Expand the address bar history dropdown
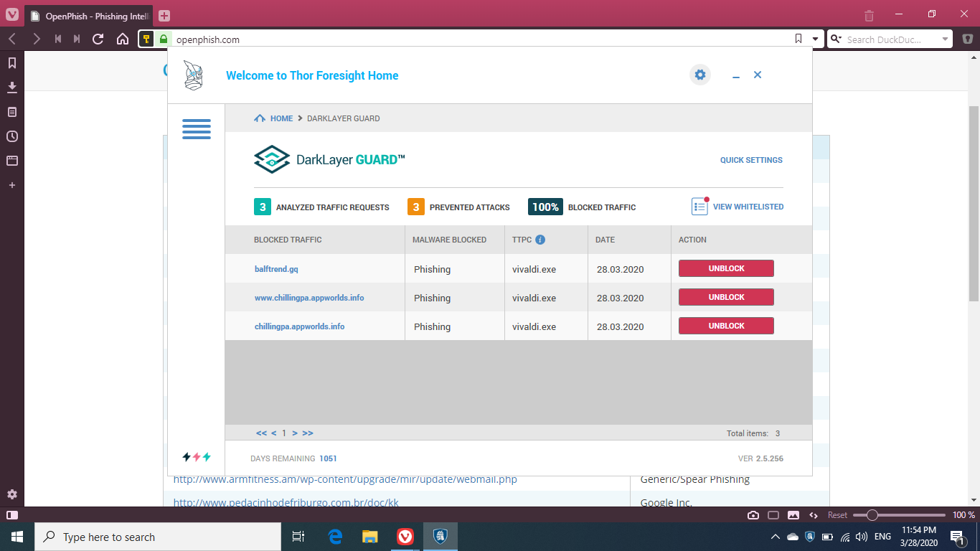 [x=815, y=39]
